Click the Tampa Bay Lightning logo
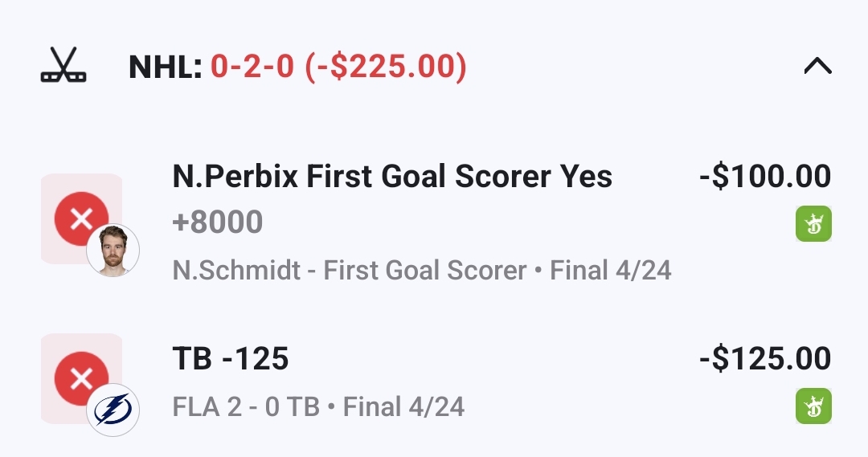The image size is (868, 457). coord(113,410)
